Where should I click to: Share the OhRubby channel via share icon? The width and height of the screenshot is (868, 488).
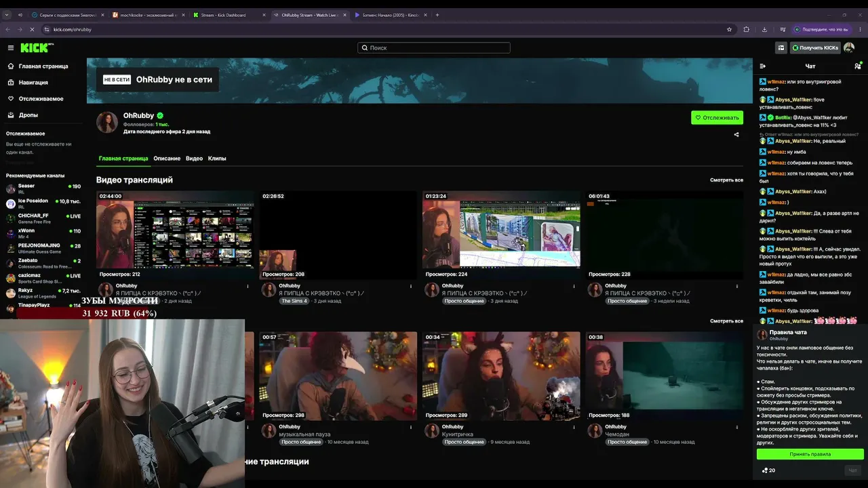coord(736,134)
